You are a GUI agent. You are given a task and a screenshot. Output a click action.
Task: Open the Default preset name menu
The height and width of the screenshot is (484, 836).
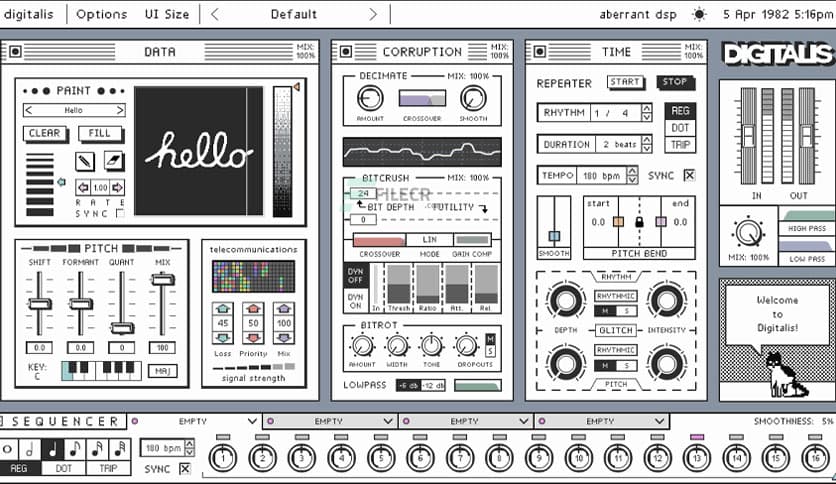(x=294, y=14)
